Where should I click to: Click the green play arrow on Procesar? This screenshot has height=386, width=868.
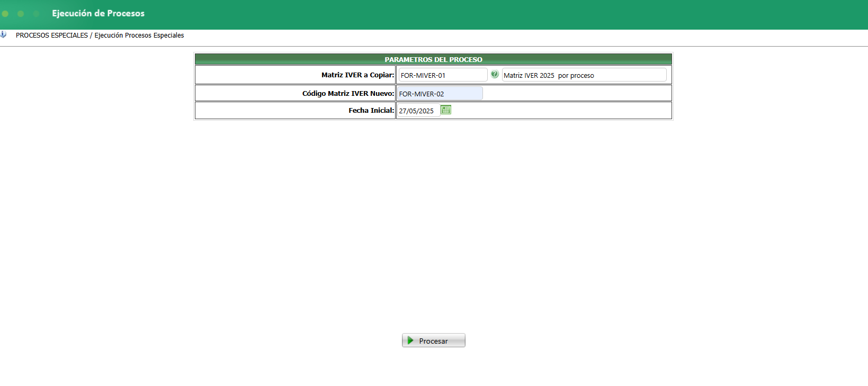tap(410, 340)
